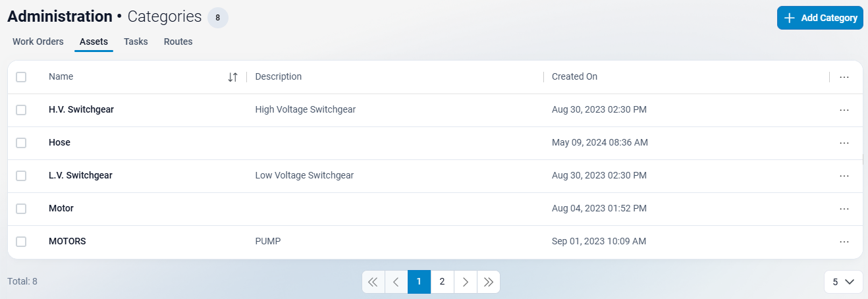This screenshot has width=868, height=299.
Task: Click the Created On column header
Action: point(574,76)
